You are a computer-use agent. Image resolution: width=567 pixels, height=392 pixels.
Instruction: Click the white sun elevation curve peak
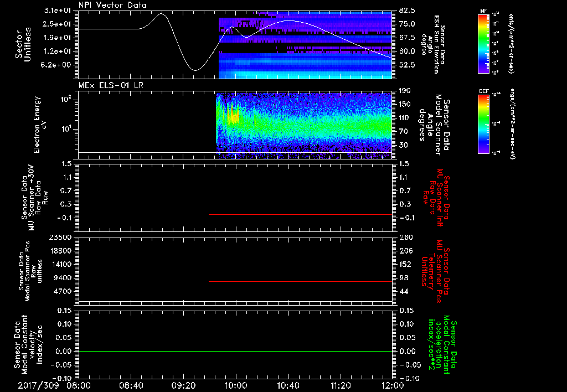click(x=162, y=14)
